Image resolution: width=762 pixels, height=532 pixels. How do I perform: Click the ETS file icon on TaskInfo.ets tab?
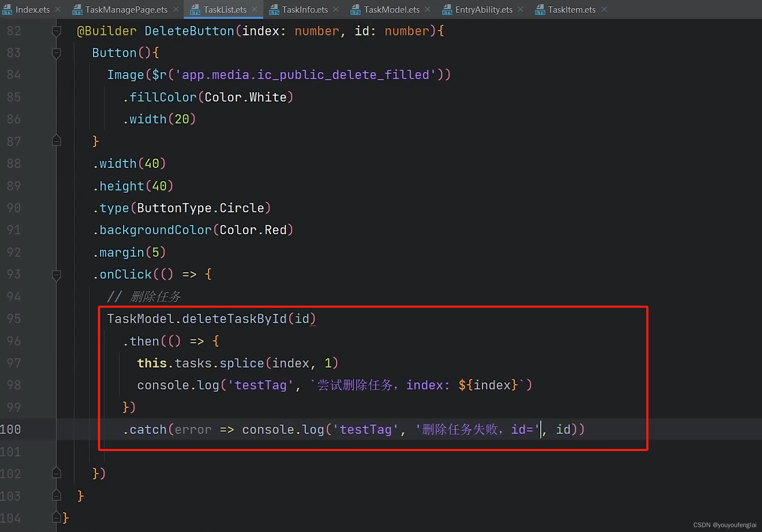click(x=274, y=10)
